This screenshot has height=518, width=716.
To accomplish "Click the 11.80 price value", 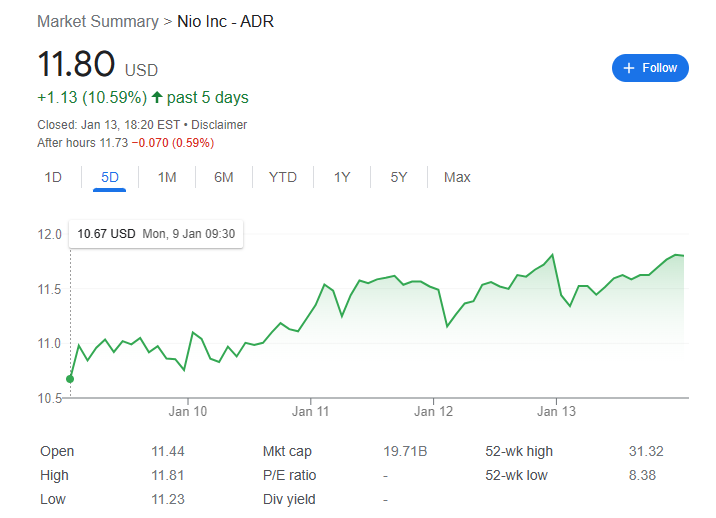I will click(x=76, y=63).
